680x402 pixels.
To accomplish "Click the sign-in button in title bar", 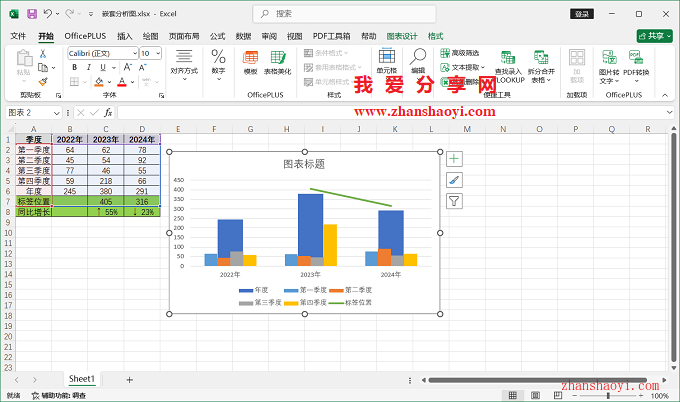I will pyautogui.click(x=582, y=14).
